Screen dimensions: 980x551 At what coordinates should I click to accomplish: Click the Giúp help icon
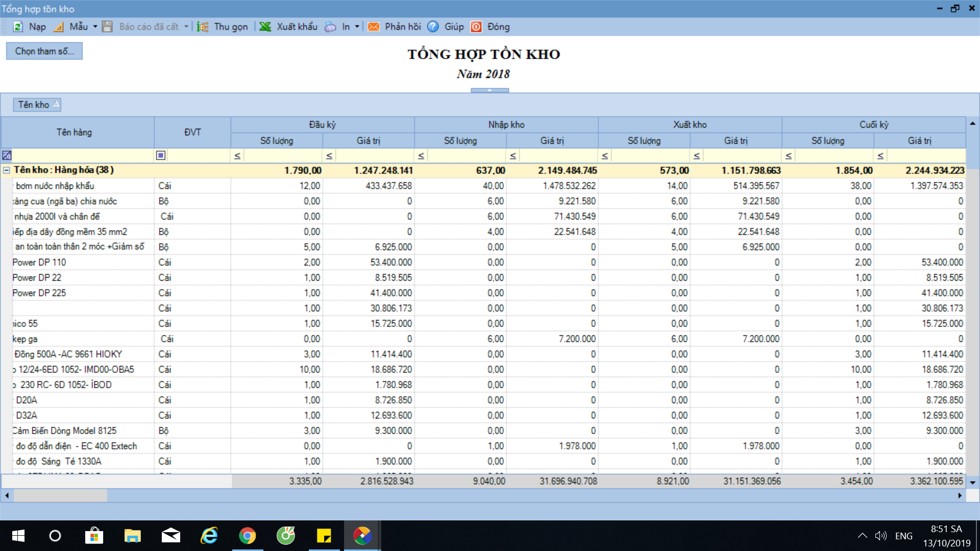pos(433,27)
